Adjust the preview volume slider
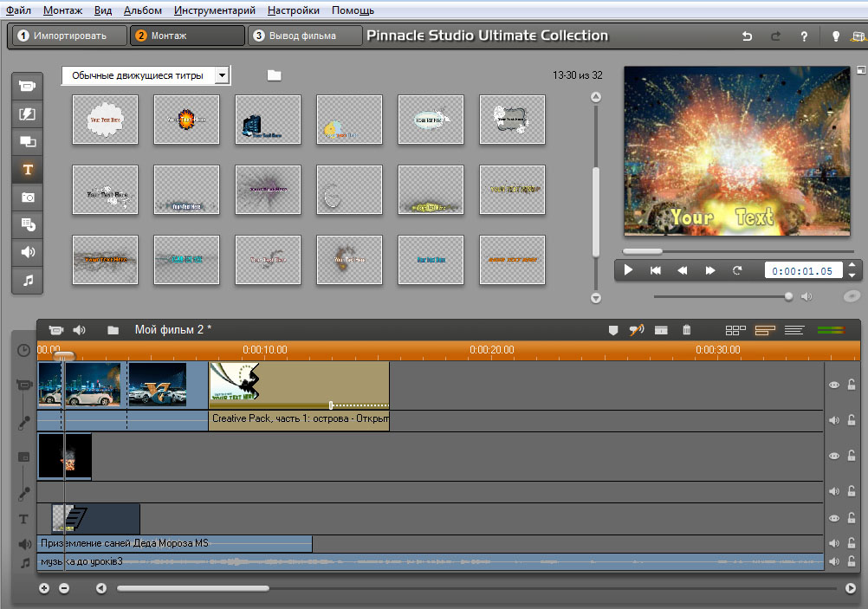The height and width of the screenshot is (609, 868). point(787,296)
